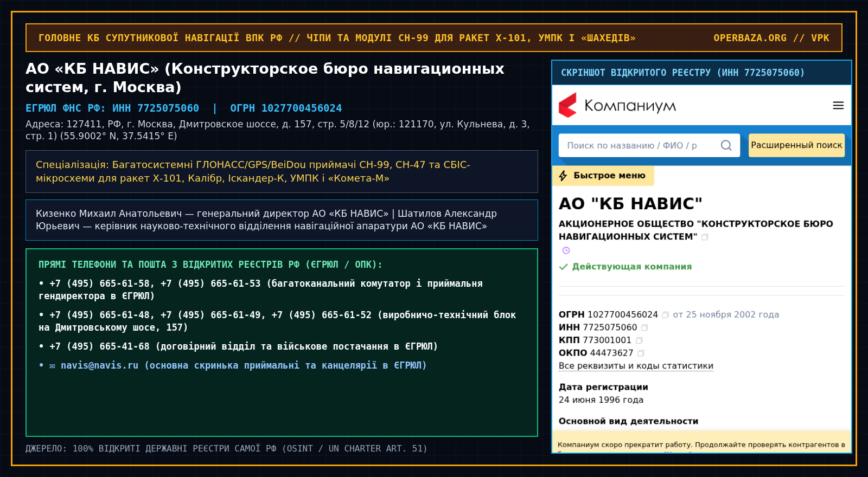
Task: Click the 'ДЖЕРЕЛО: 100% ВІДКРИТІ' footer line
Action: (x=226, y=449)
